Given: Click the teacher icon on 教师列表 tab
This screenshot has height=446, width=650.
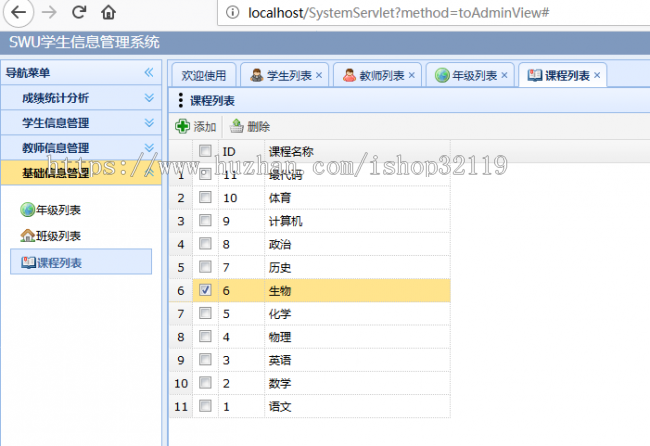Looking at the screenshot, I should coord(349,75).
